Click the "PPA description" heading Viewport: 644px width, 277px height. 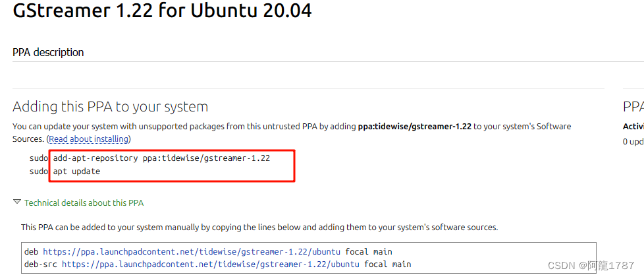tap(48, 52)
